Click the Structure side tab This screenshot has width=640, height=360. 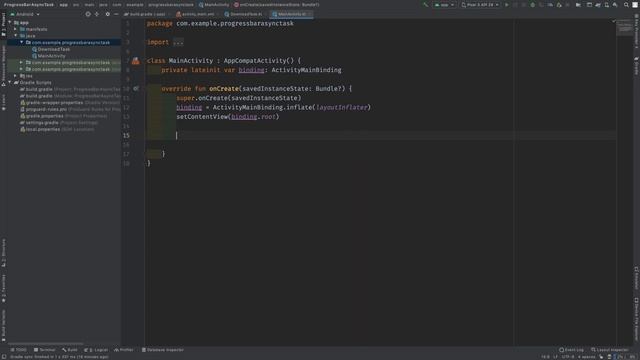click(4, 253)
